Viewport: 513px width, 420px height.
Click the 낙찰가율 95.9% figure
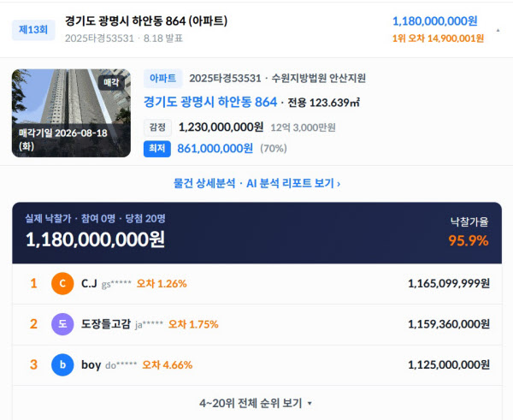tap(469, 240)
